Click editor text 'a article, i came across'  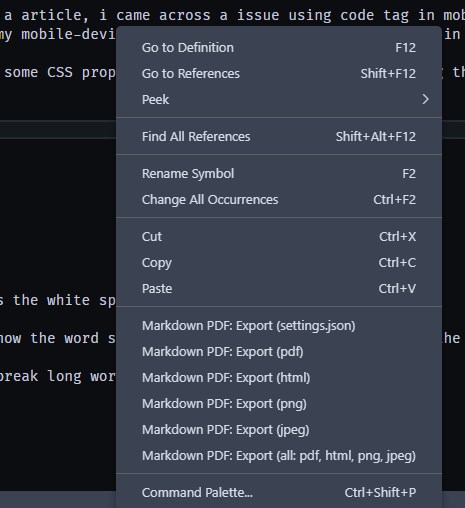point(107,15)
